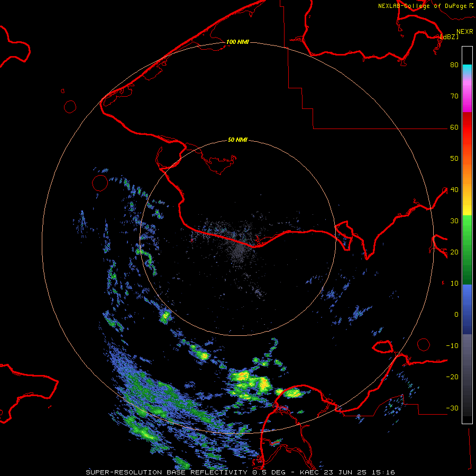Click the 20 value on the dBZ scale
Viewport: 476px width, 476px height.
454,252
